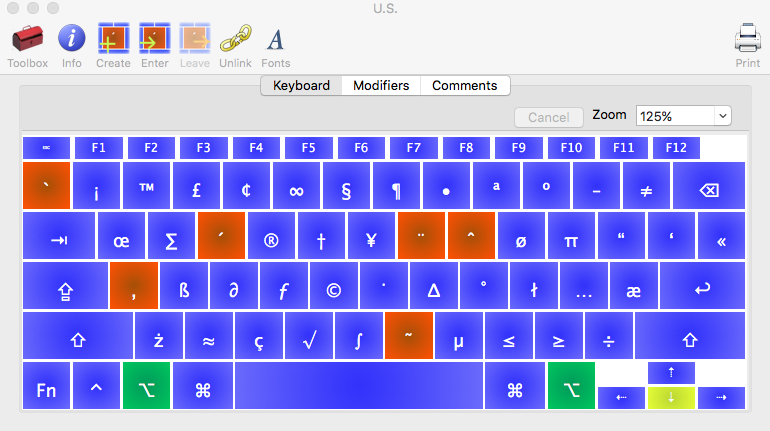Click the pound sterling key

pyautogui.click(x=196, y=186)
